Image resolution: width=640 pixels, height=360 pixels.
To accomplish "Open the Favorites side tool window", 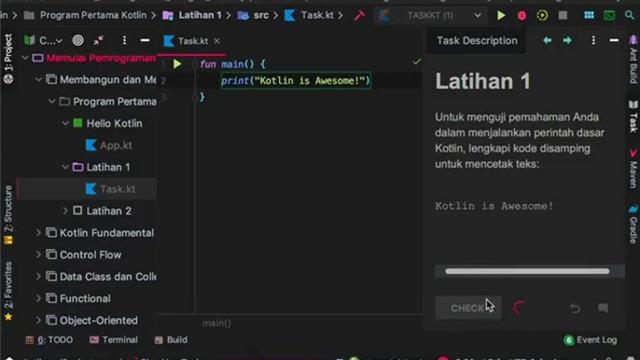I will tap(8, 291).
